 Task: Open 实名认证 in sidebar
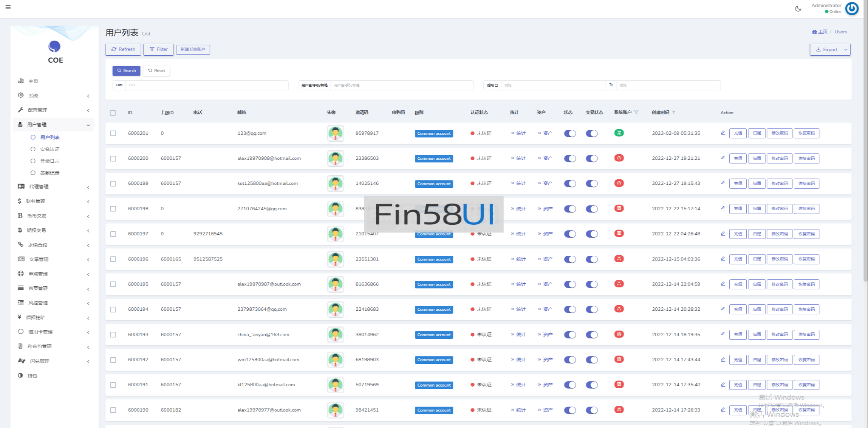pos(50,149)
